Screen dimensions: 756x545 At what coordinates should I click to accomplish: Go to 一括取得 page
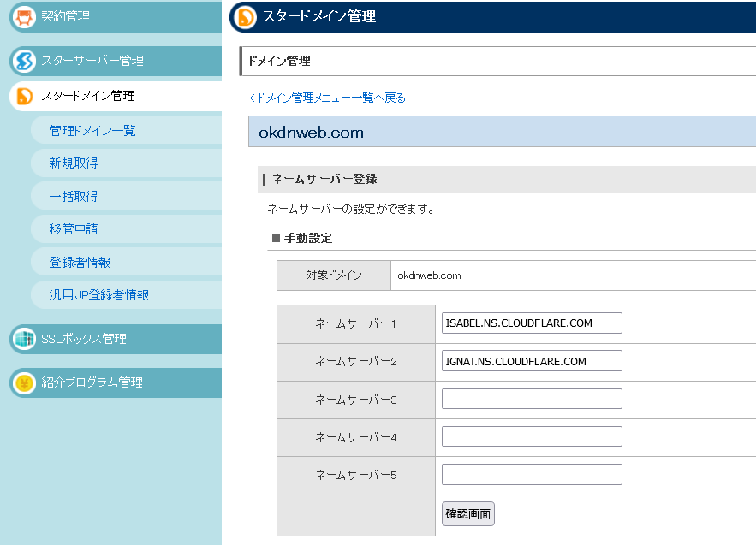[x=74, y=196]
